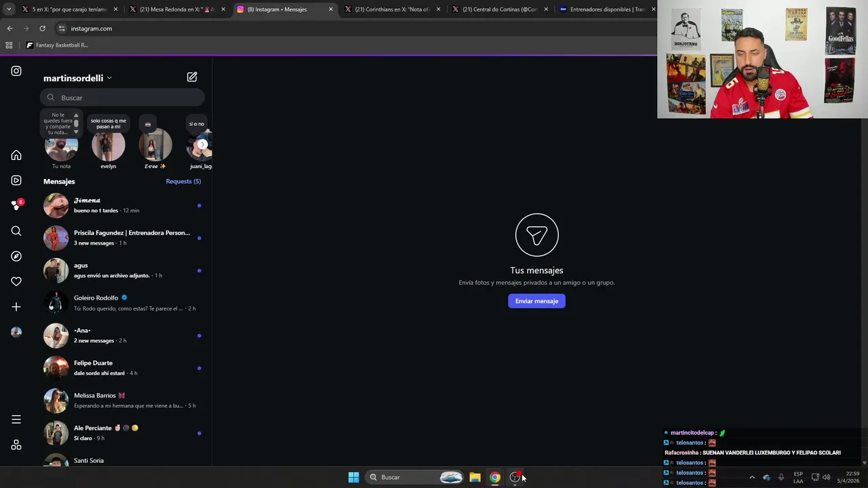Open the sidebar Search magnifier icon
Viewport: 868px width, 488px height.
click(x=16, y=231)
